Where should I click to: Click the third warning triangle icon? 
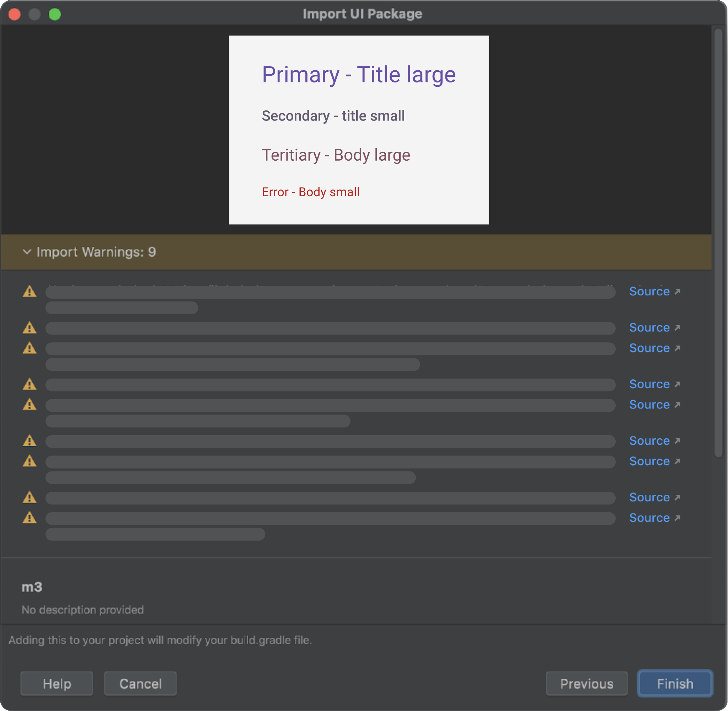pyautogui.click(x=30, y=348)
